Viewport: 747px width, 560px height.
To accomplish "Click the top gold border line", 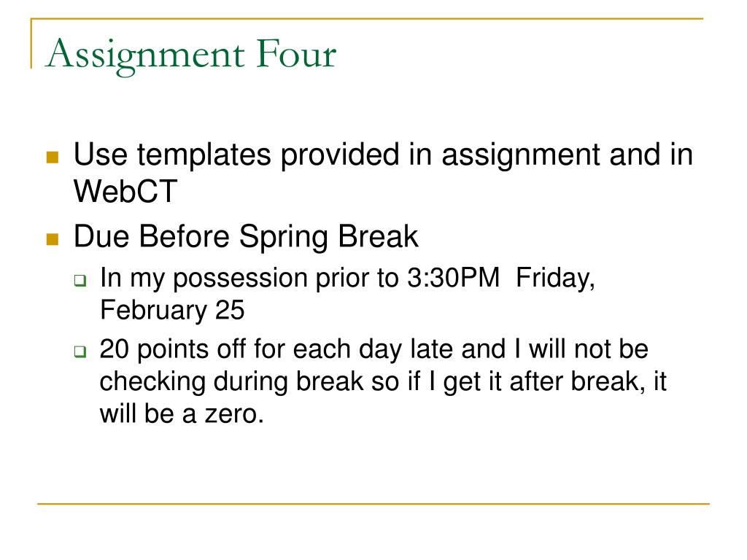I will (367, 19).
